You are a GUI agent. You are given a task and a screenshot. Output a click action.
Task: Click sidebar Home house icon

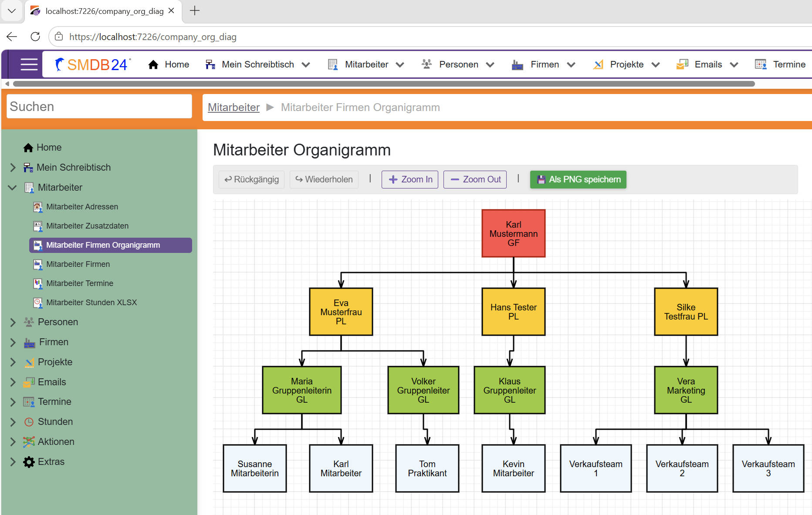[x=28, y=148]
